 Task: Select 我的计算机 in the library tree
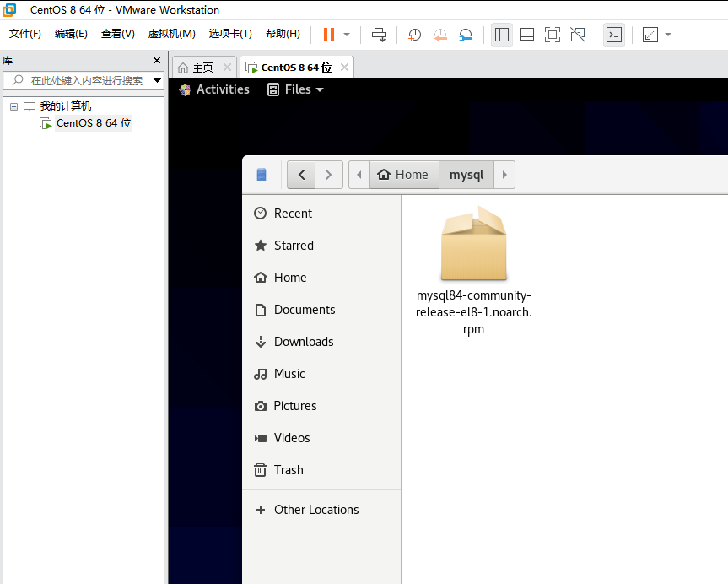(66, 106)
